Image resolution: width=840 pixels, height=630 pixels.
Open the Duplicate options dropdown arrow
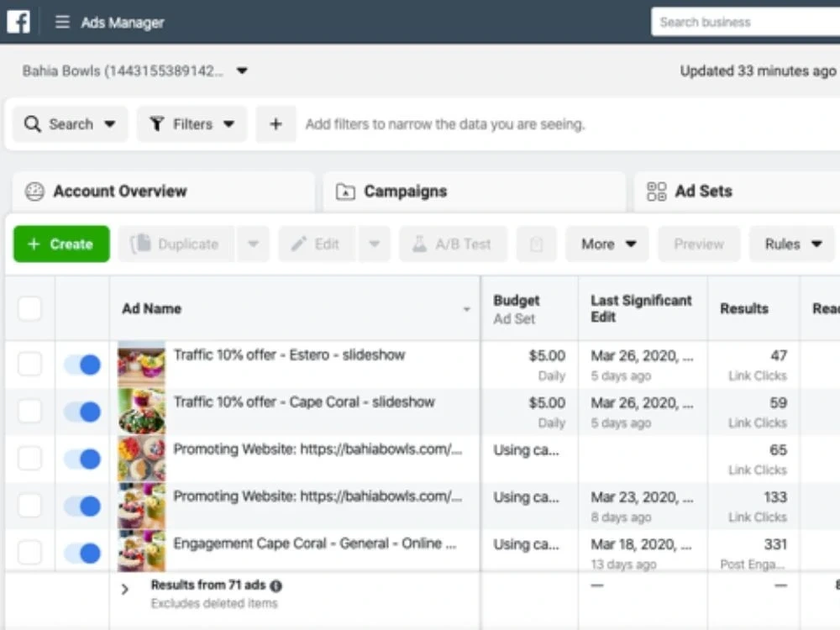253,244
